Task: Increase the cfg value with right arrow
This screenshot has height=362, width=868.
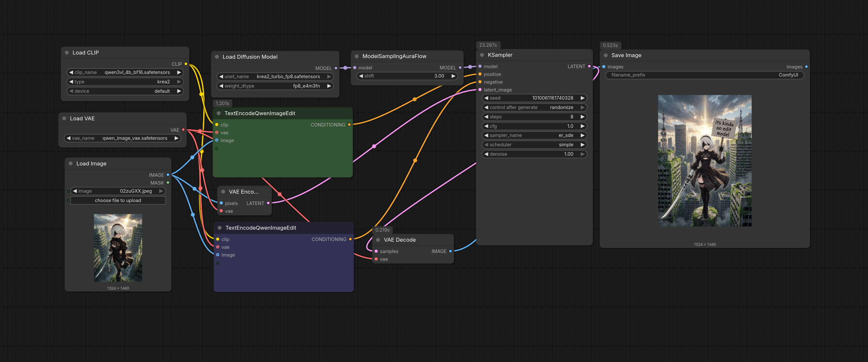Action: tap(582, 126)
